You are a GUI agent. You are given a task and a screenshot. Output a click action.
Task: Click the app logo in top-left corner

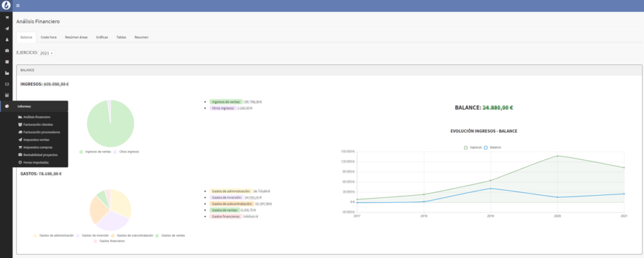pos(6,6)
